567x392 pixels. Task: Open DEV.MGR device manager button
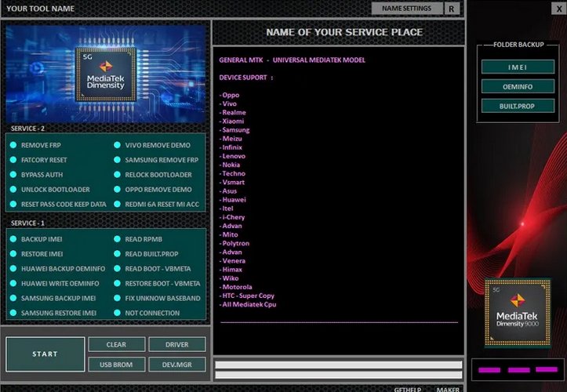click(176, 365)
